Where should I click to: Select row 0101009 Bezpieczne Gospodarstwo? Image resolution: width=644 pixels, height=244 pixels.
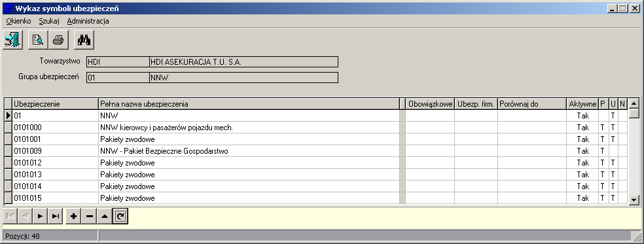coord(316,151)
